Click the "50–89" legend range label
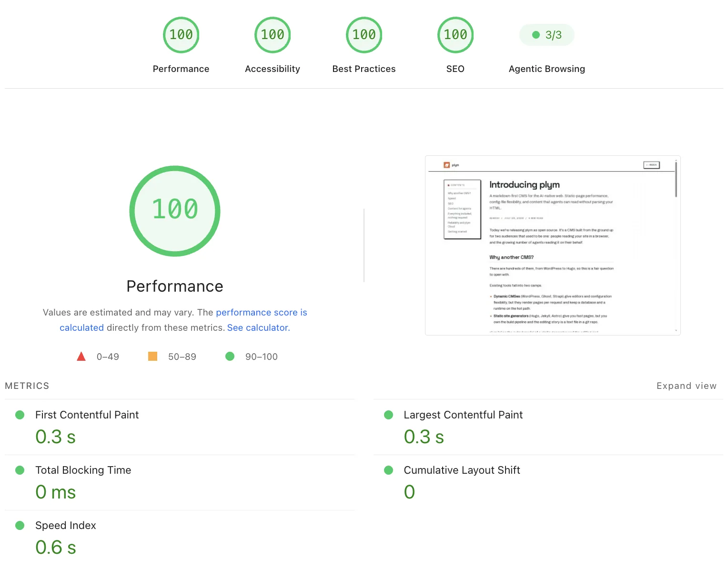The image size is (728, 570). 182,356
